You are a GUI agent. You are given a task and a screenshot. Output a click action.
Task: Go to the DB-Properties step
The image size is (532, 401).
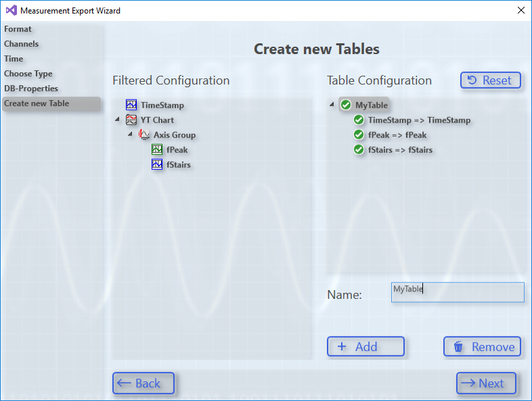31,89
